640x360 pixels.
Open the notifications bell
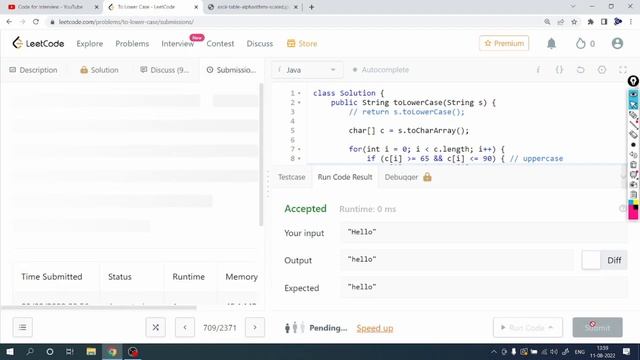[551, 43]
